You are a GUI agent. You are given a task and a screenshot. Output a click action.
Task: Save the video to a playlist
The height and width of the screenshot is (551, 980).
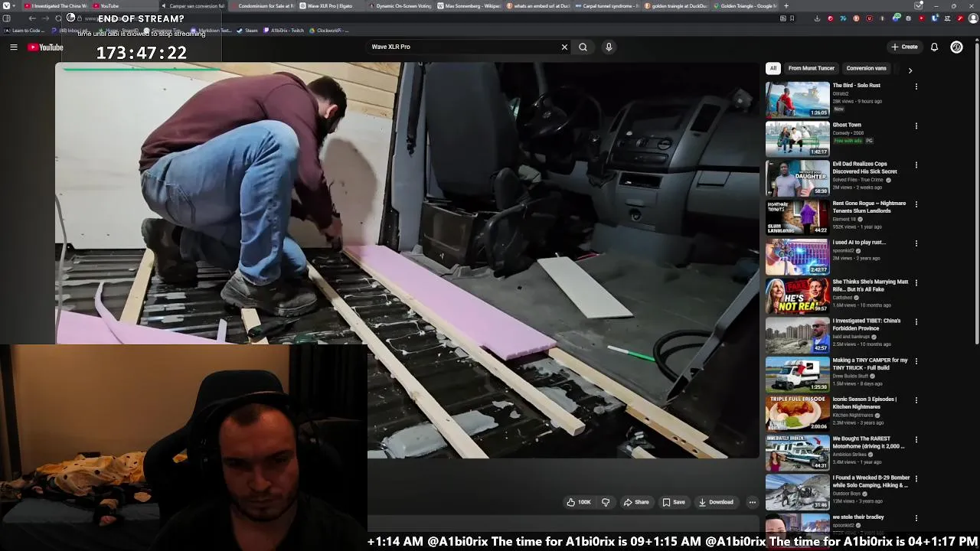point(674,502)
